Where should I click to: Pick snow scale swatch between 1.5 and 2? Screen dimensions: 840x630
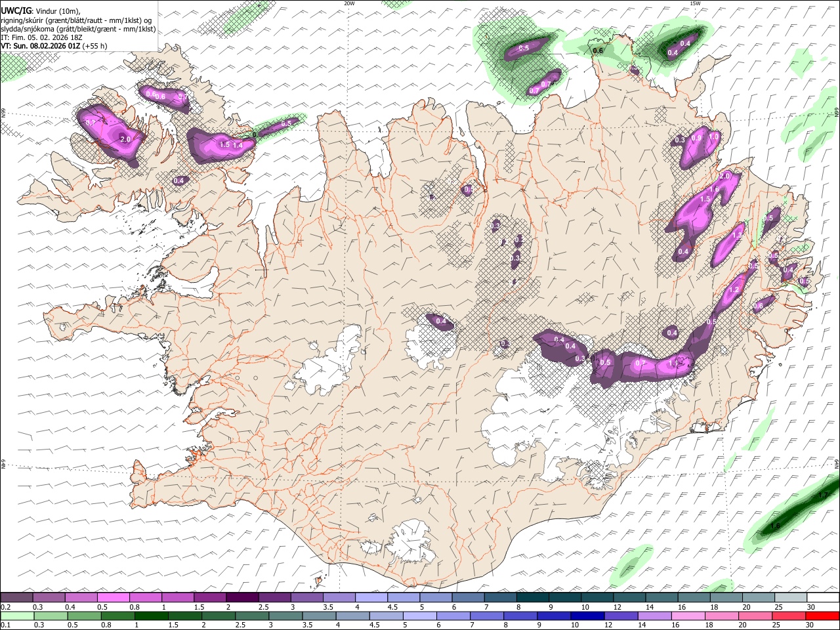tap(210, 598)
